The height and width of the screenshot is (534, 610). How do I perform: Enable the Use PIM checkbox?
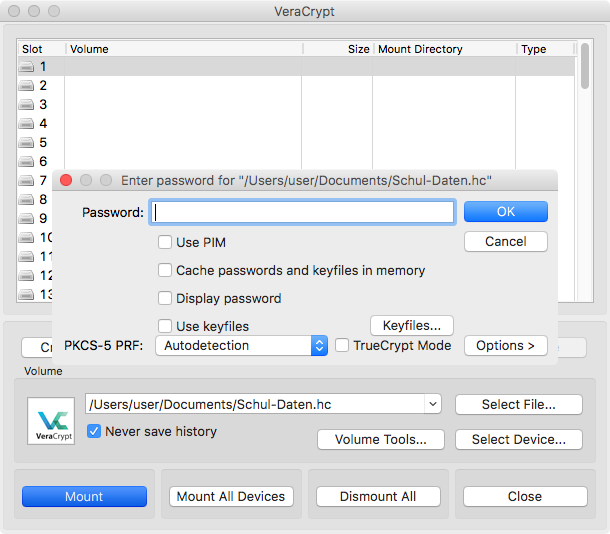click(165, 242)
